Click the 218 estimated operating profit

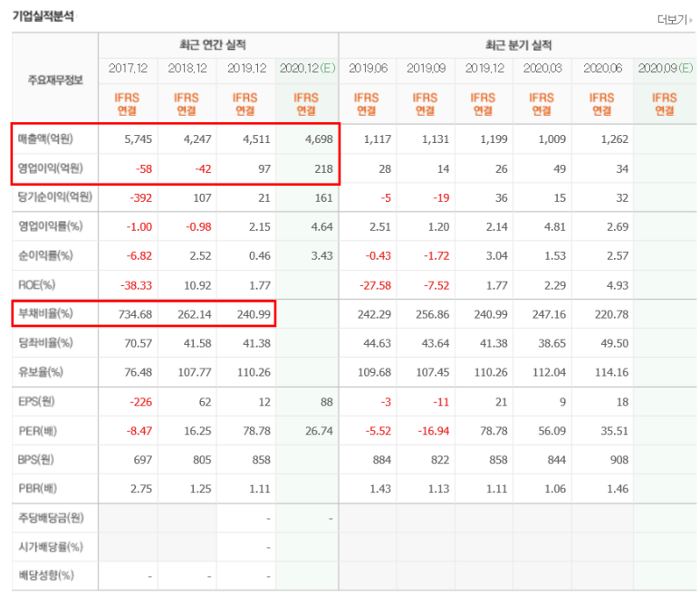[323, 169]
